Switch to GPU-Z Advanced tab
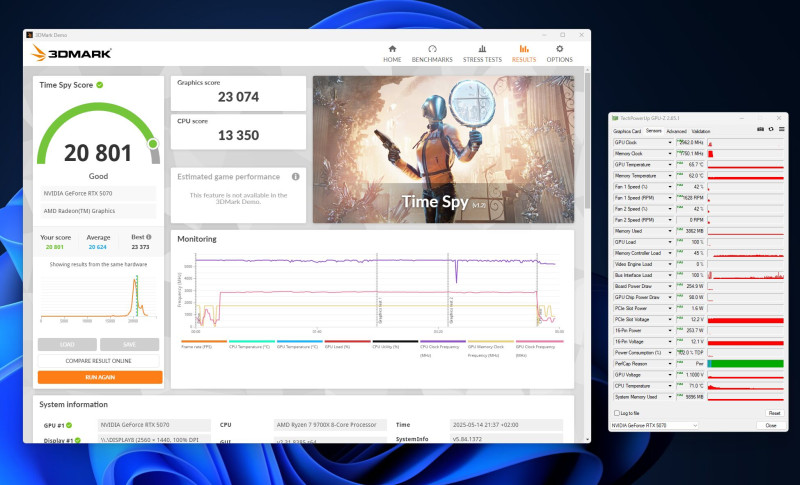800x485 pixels. [x=677, y=131]
